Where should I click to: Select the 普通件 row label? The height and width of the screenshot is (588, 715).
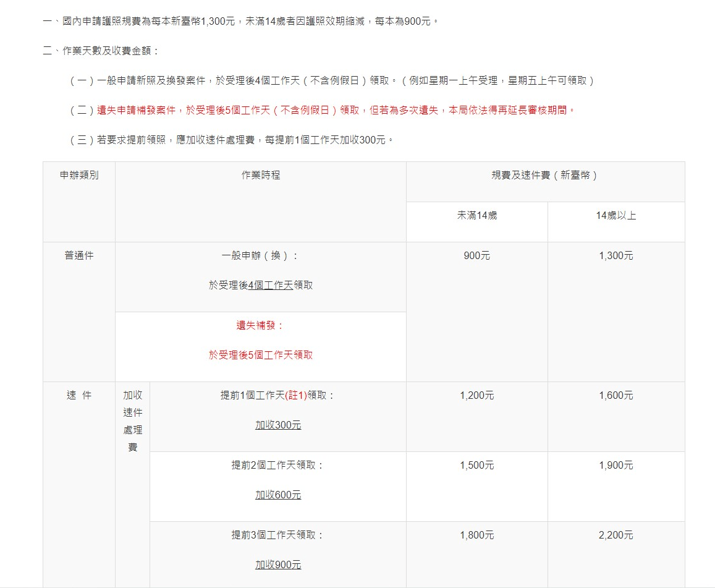tap(78, 256)
